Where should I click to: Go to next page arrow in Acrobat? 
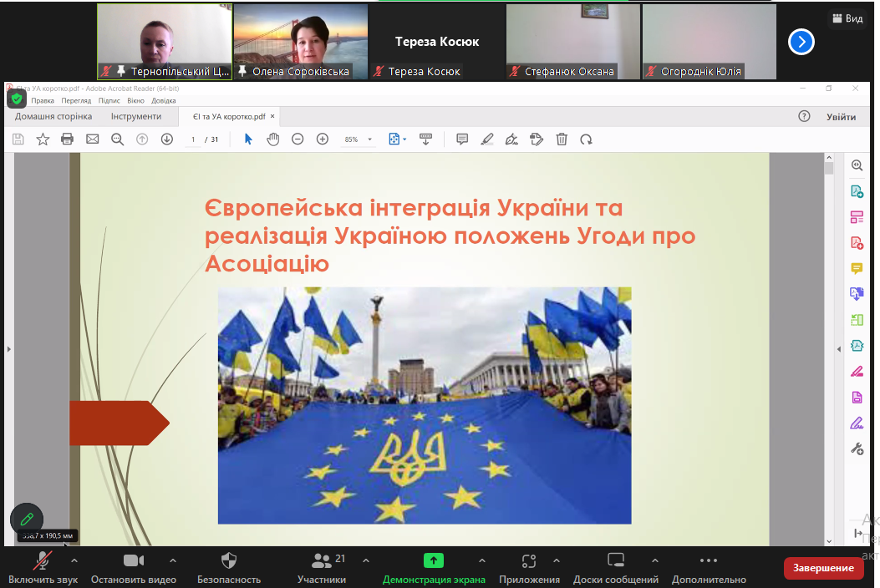[x=166, y=139]
